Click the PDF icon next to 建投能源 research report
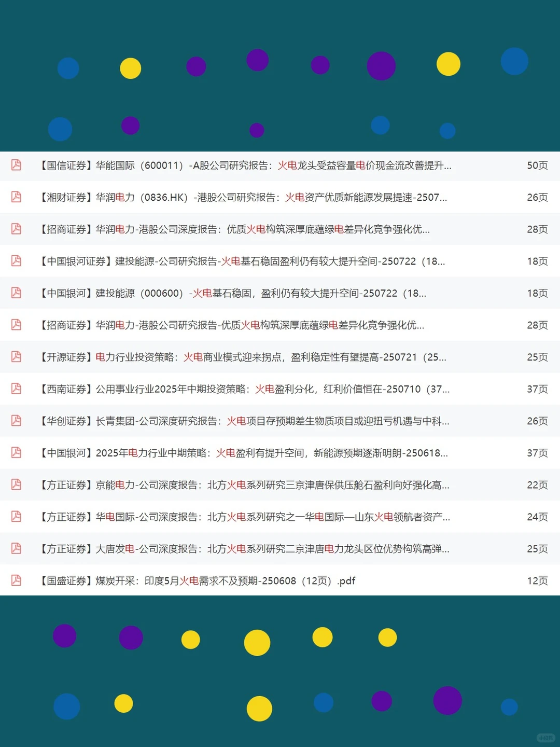This screenshot has height=747, width=560. pos(16,261)
